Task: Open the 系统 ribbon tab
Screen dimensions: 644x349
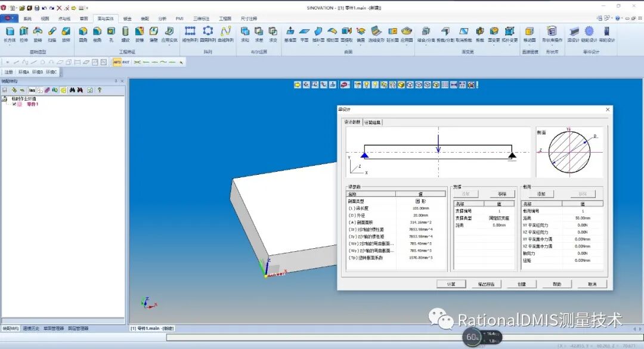Action: (x=27, y=18)
